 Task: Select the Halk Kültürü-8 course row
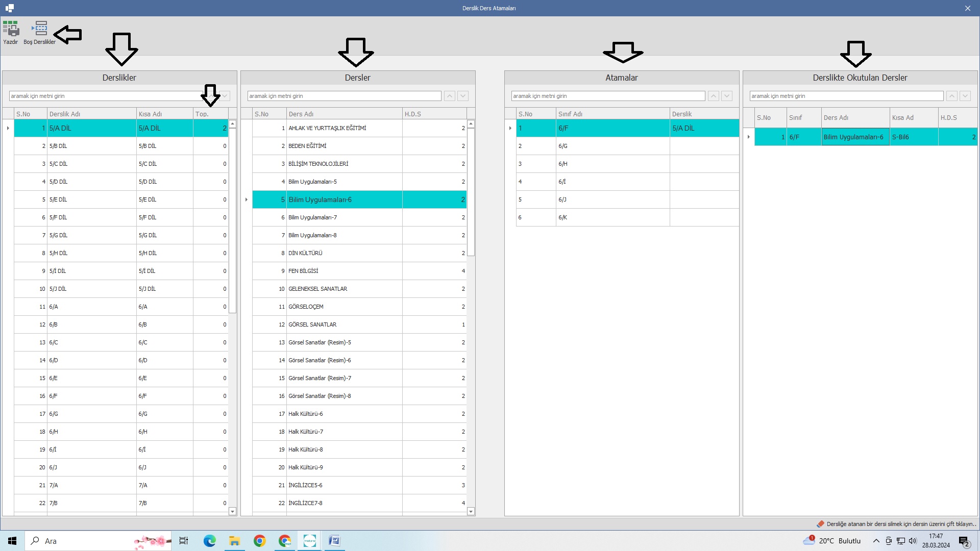(359, 449)
